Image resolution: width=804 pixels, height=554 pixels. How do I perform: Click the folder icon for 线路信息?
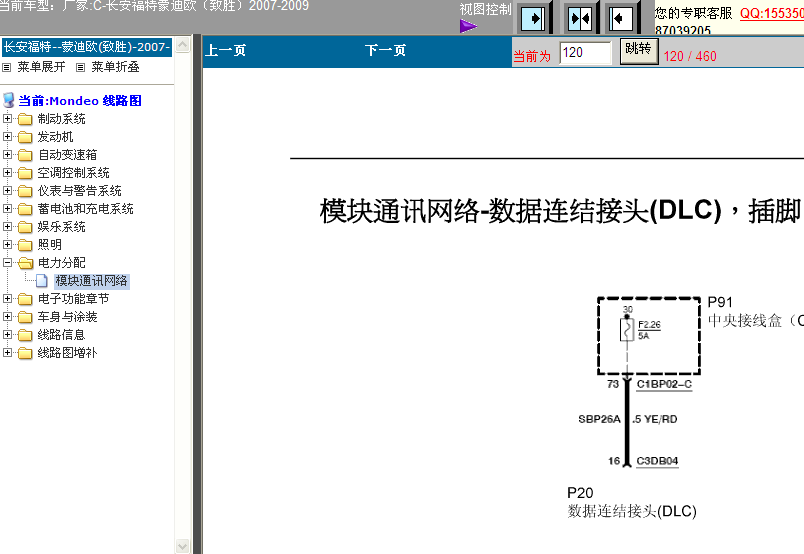25,335
